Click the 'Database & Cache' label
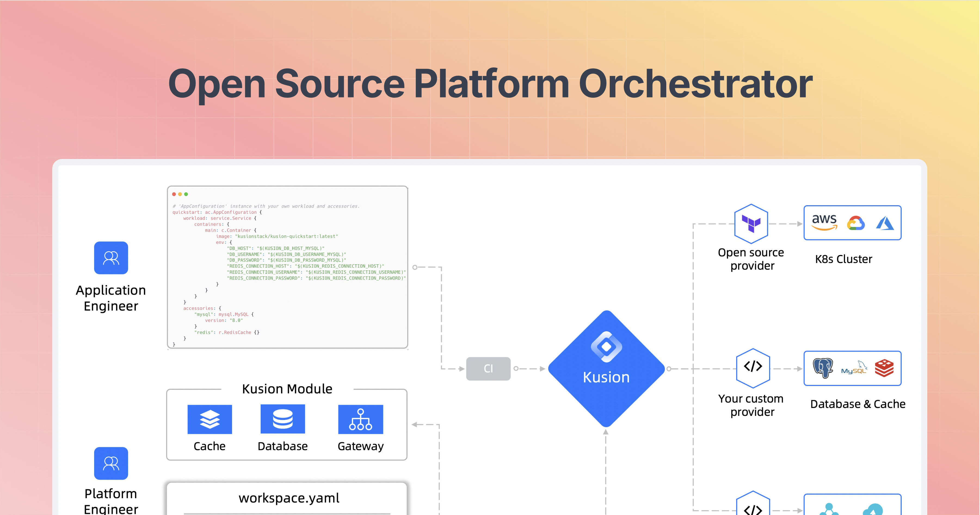The image size is (980, 515). [x=858, y=404]
